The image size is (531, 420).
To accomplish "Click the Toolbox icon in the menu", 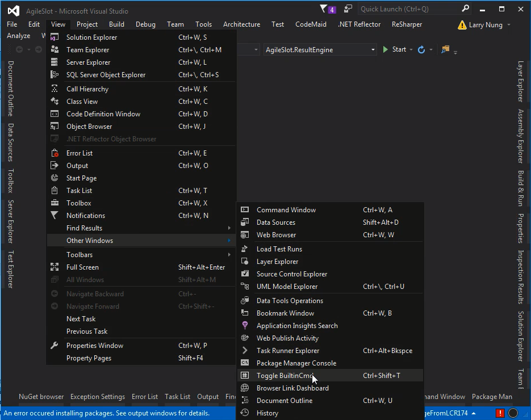I will (x=55, y=203).
